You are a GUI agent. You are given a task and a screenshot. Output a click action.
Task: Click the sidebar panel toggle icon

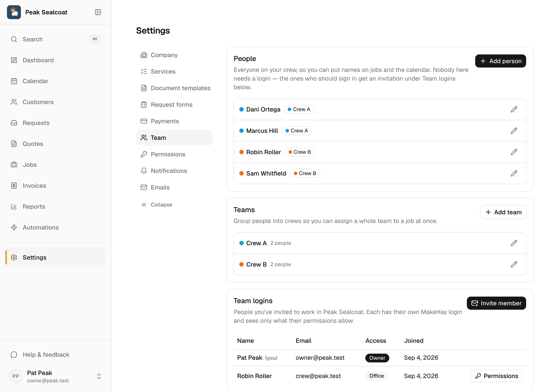click(x=98, y=12)
